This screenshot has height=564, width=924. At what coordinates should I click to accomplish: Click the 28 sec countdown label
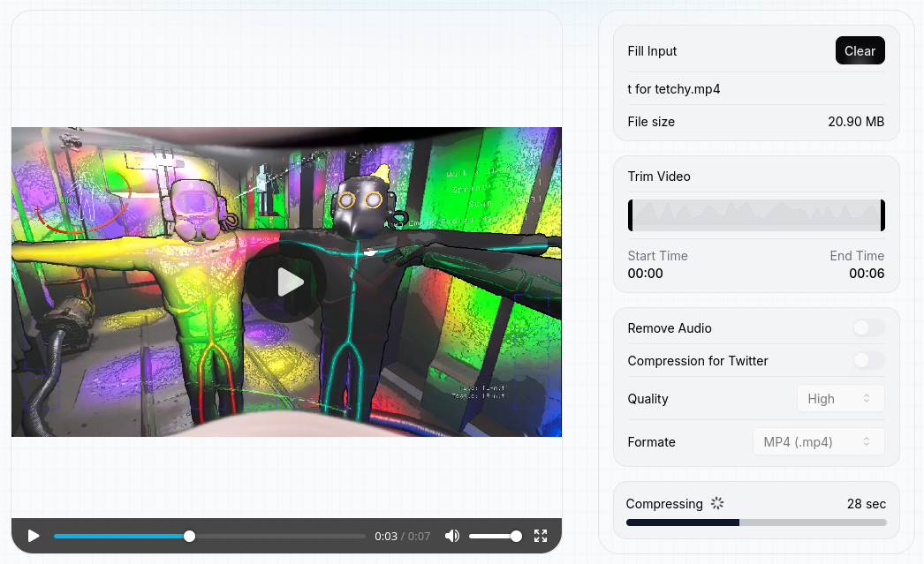click(x=867, y=503)
